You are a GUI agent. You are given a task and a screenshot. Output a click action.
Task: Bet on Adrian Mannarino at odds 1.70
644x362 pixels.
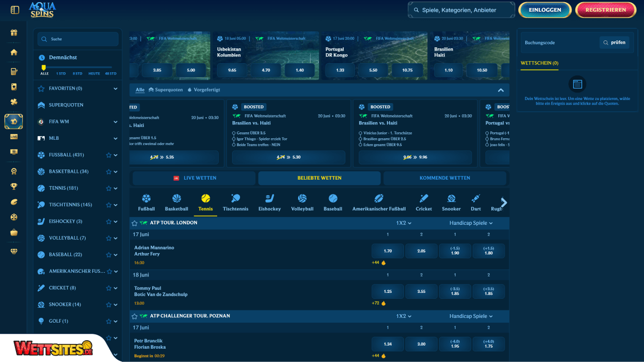point(387,251)
